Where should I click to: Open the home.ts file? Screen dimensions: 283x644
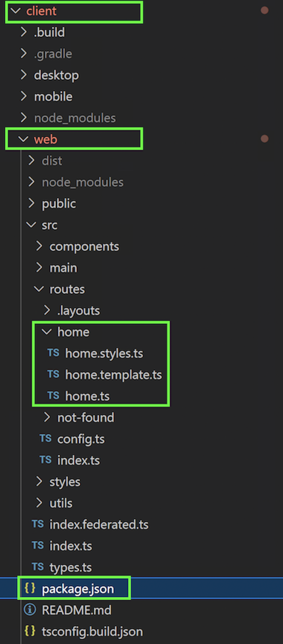pos(88,396)
